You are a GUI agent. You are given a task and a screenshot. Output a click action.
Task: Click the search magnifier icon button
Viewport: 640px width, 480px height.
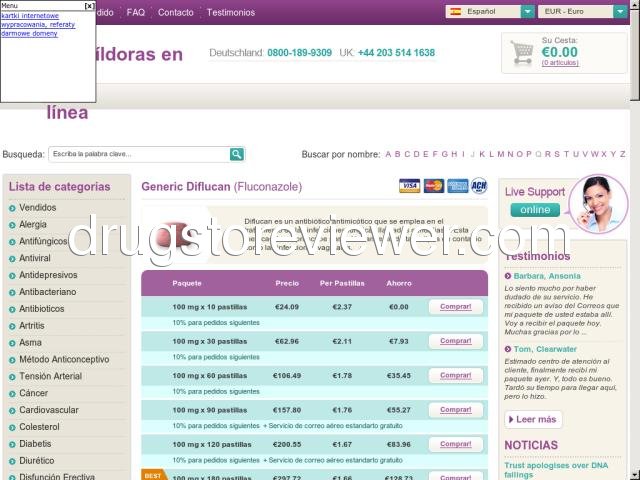[x=237, y=154]
